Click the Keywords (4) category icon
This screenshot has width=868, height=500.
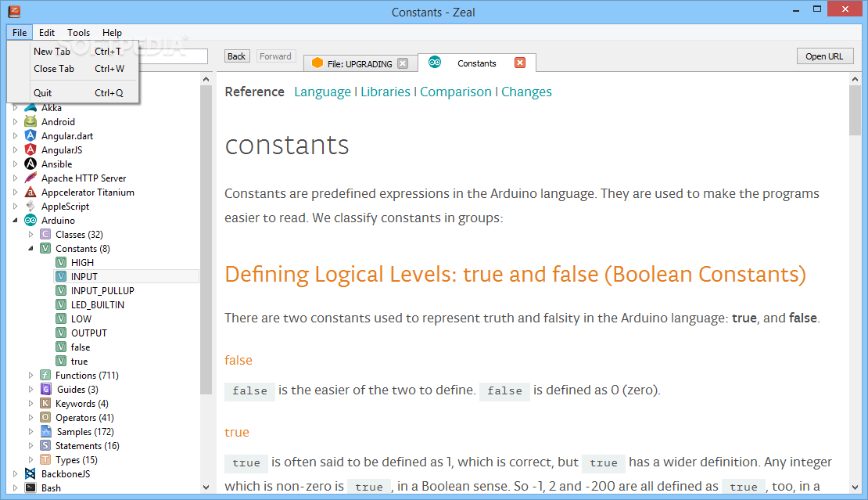(x=45, y=404)
